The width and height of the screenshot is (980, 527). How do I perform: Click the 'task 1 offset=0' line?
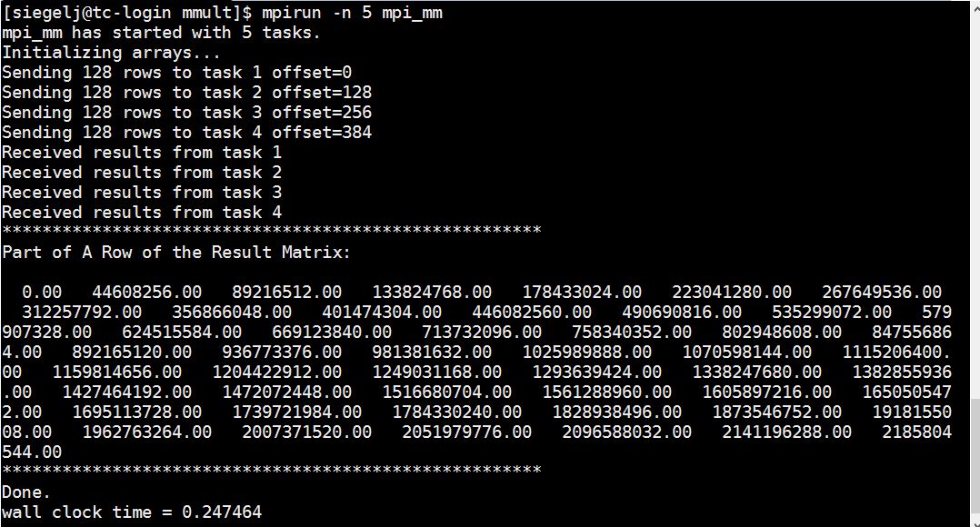pos(177,73)
